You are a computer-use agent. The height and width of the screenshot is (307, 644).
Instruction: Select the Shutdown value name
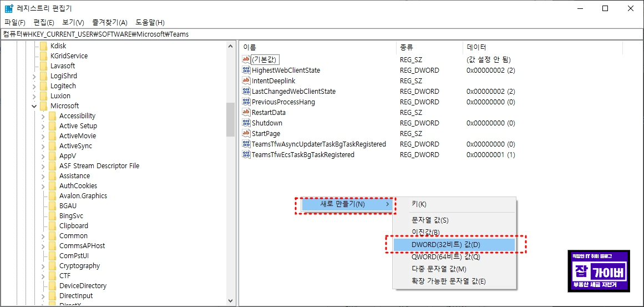click(x=267, y=123)
